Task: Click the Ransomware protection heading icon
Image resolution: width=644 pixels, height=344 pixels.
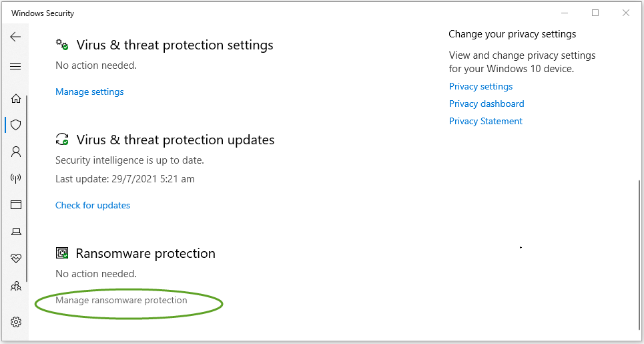Action: pyautogui.click(x=62, y=252)
